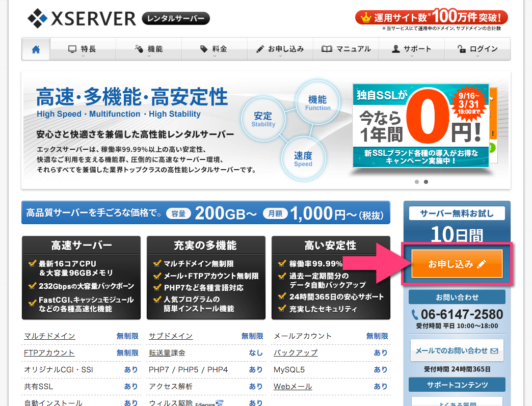Select the second carousel dot

coord(426,182)
